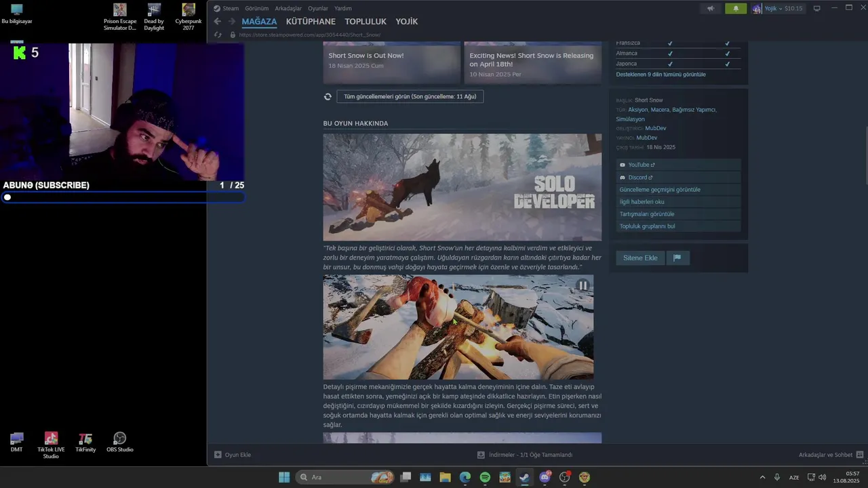Click the Sitene Ekle button

(640, 258)
